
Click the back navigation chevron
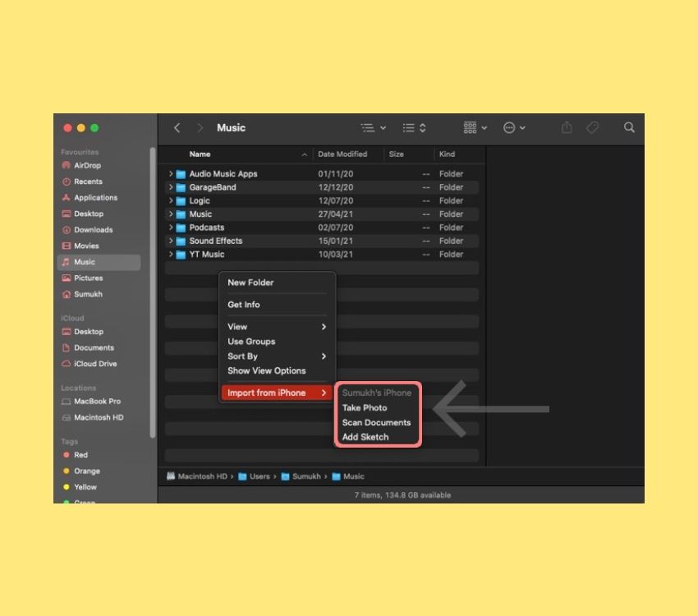coord(176,127)
